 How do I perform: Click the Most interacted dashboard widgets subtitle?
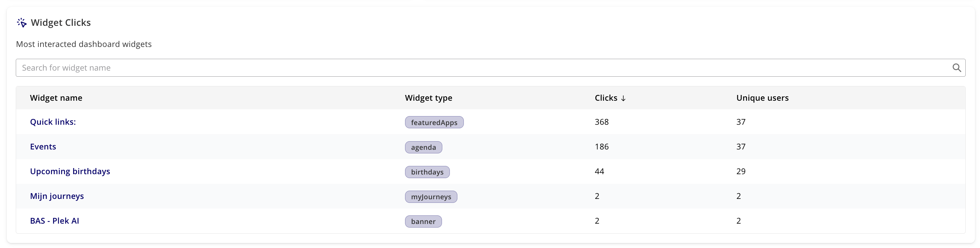pyautogui.click(x=84, y=44)
